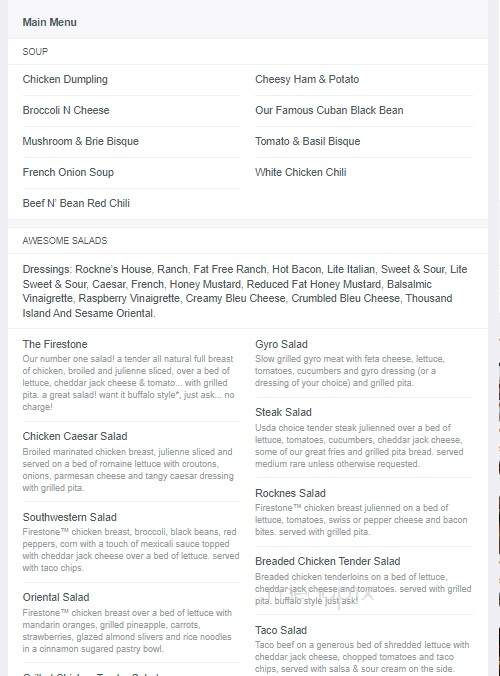Image resolution: width=500 pixels, height=676 pixels.
Task: Select Broccoli N Cheese soup
Action: point(66,110)
